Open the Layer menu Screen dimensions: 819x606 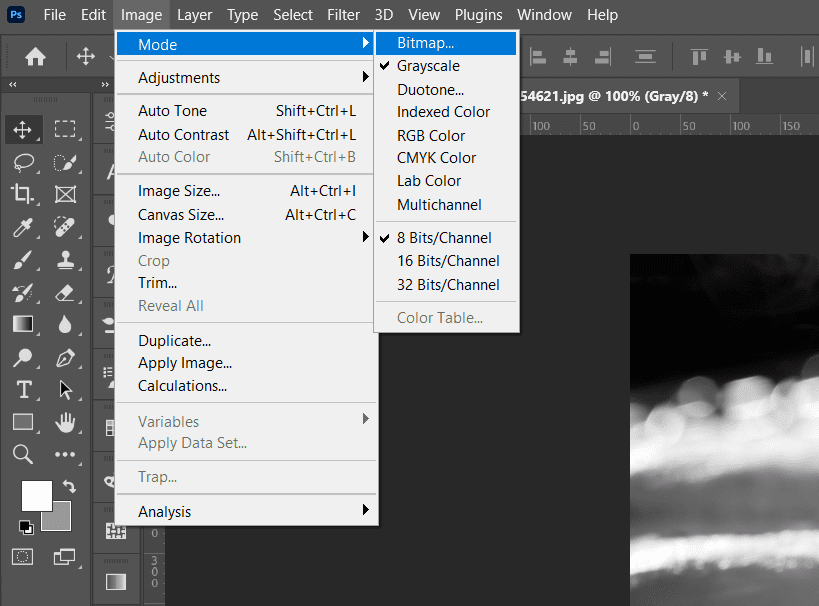[x=194, y=15]
